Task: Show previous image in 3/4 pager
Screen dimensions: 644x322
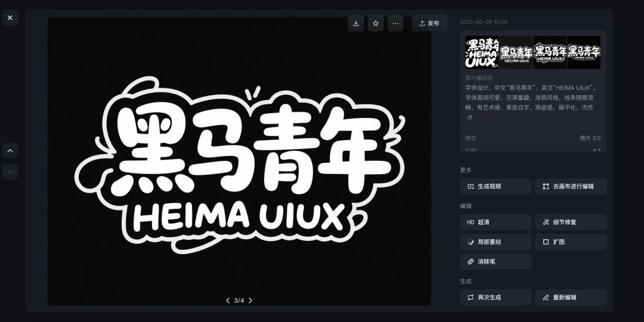Action: [228, 300]
